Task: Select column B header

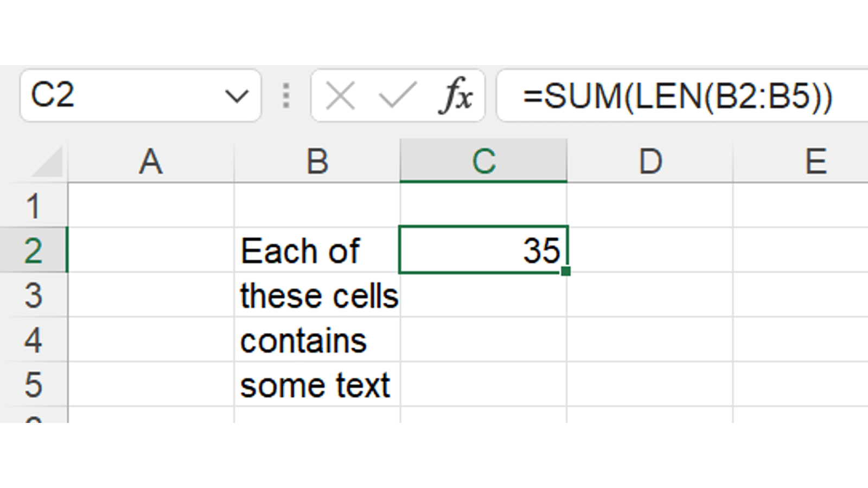Action: [x=317, y=162]
